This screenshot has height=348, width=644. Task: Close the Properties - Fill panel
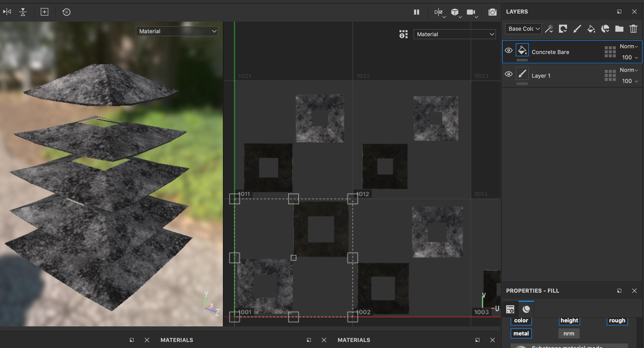point(634,291)
